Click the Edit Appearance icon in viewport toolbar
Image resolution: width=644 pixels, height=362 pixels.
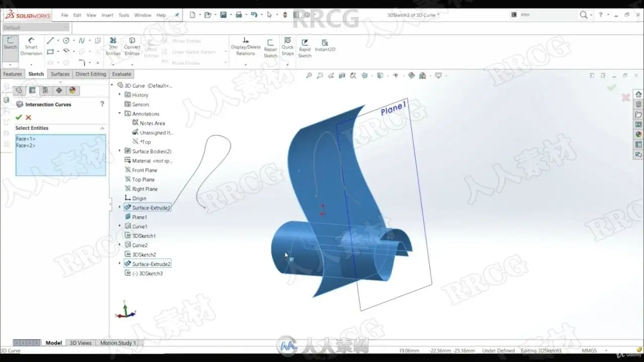coord(412,75)
